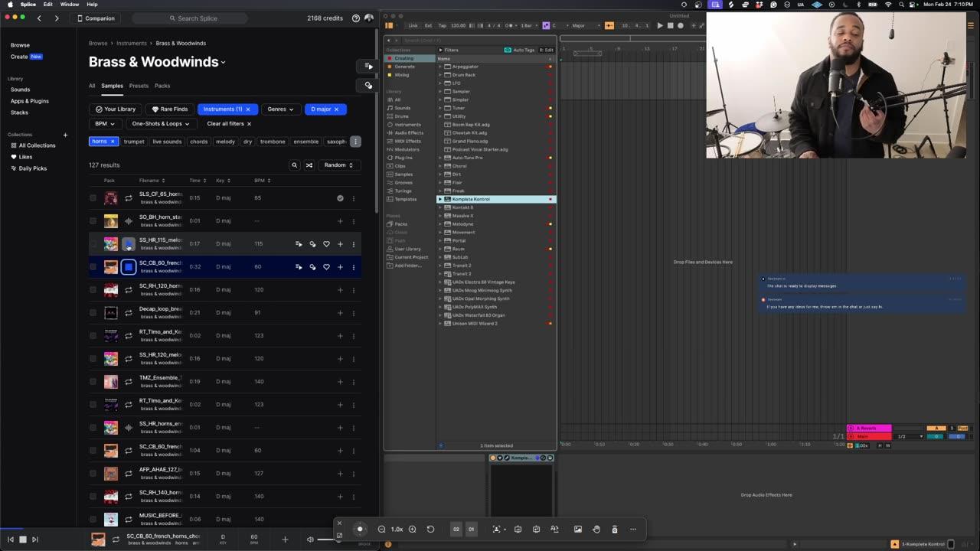Favorite the SC_CB_60_french highlighted sample
The image size is (980, 551).
[326, 267]
